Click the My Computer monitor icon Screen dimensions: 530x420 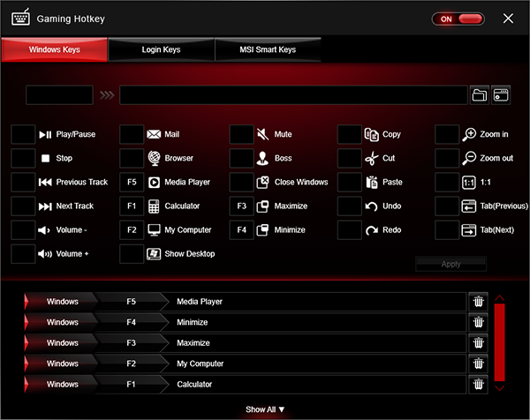(x=154, y=230)
